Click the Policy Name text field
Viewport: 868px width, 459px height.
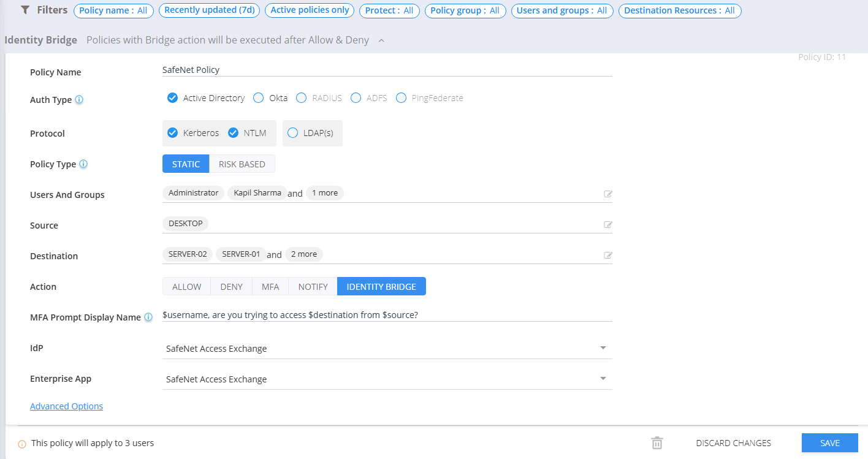386,70
